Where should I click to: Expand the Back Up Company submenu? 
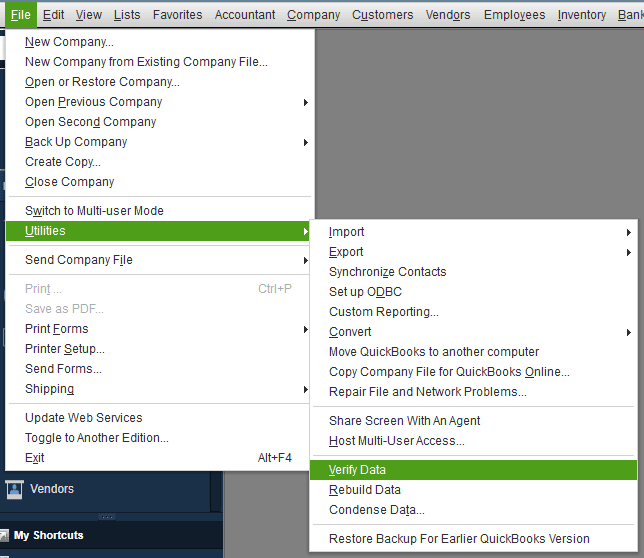306,142
